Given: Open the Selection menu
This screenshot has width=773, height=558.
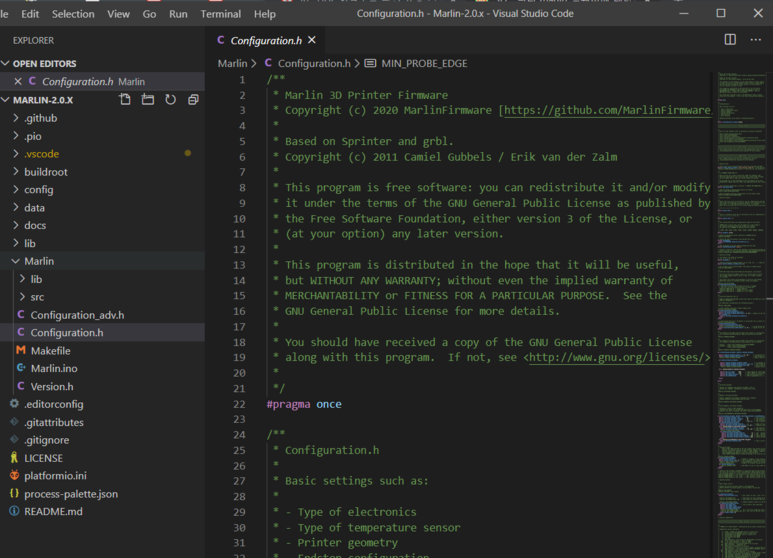Looking at the screenshot, I should 73,14.
